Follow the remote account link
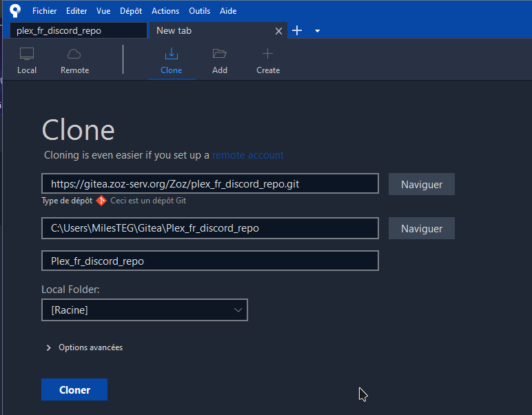Viewport: 532px width, 415px height. [x=247, y=155]
